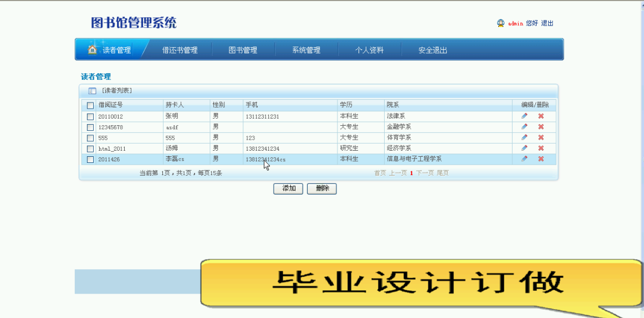
Task: Click the 删除 button below the table
Action: 322,189
